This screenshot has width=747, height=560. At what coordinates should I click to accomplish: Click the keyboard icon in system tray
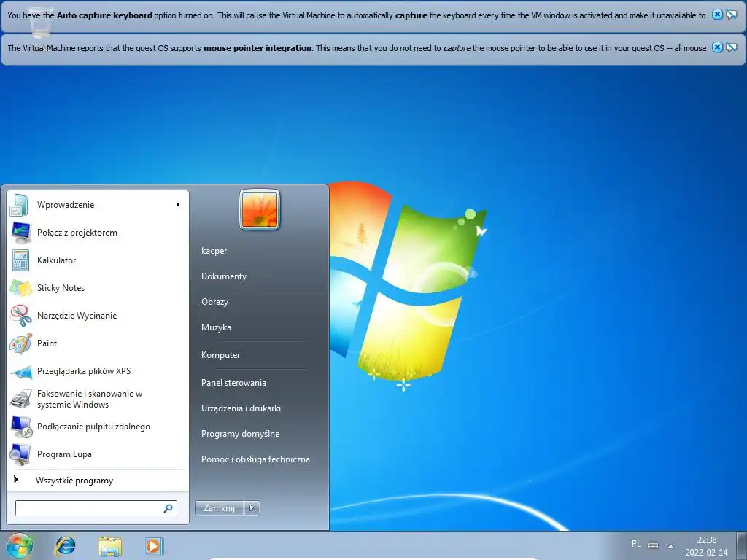(653, 545)
